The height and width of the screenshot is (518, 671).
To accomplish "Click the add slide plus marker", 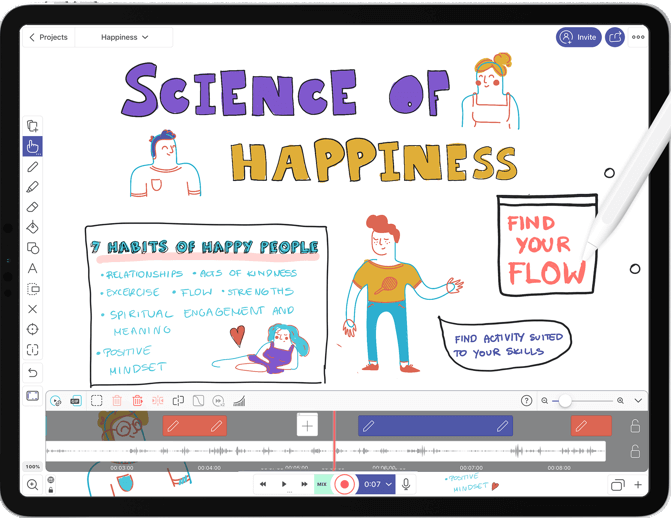I will (307, 425).
